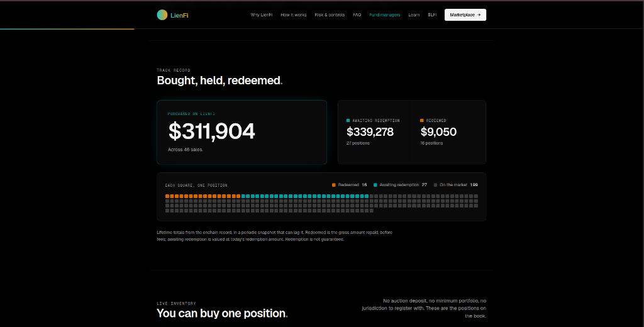Viewport: 644px width, 327px height.
Task: Click the 'On the market 199' legend text
Action: point(458,185)
